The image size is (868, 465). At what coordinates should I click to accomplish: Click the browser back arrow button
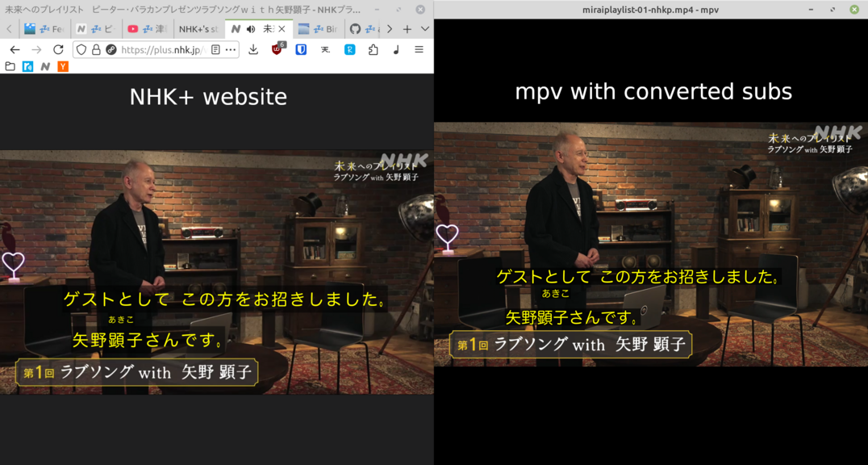click(15, 49)
